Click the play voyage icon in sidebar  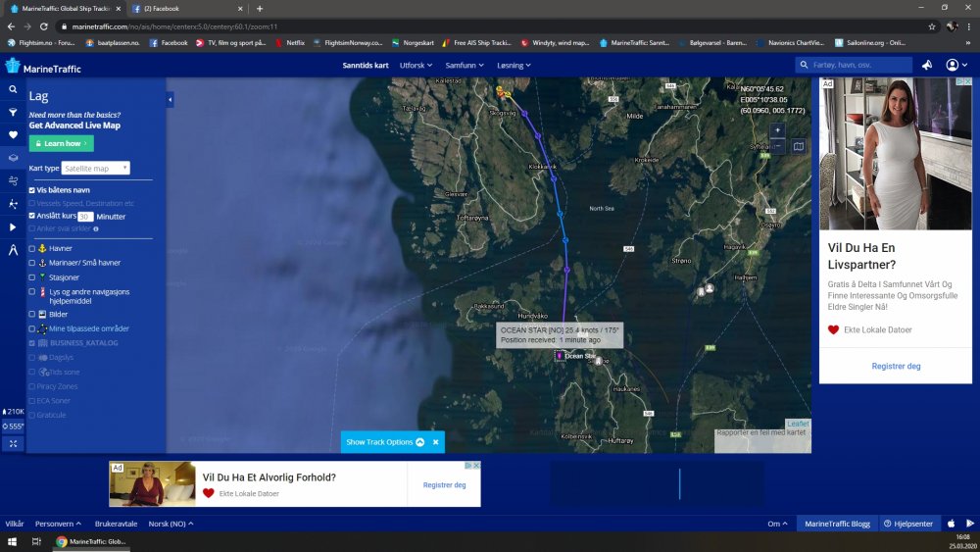pyautogui.click(x=13, y=226)
